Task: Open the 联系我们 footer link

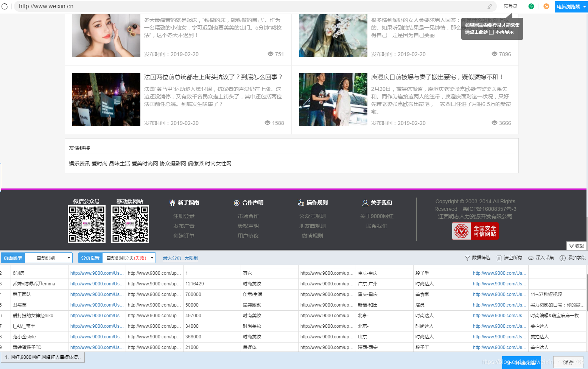Action: 377,226
